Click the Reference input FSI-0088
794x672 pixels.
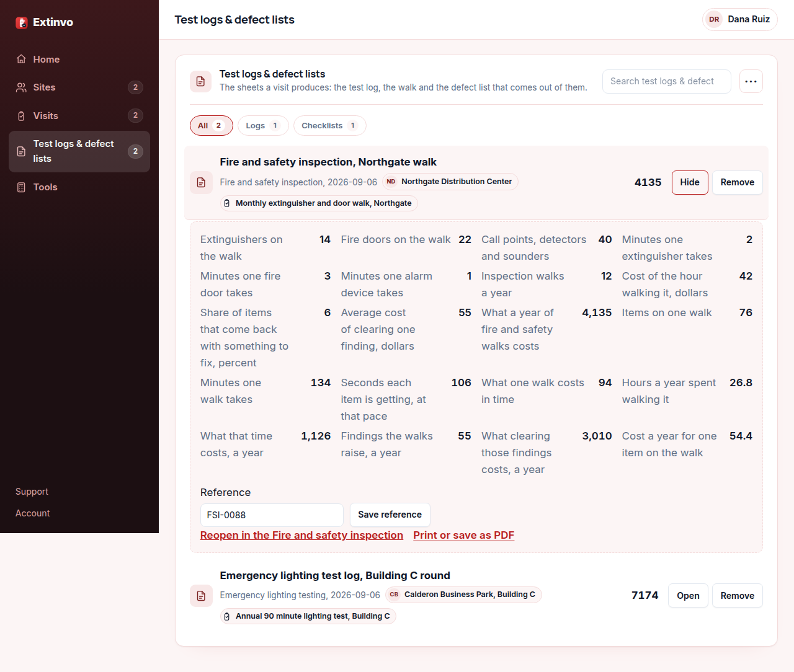coord(272,515)
